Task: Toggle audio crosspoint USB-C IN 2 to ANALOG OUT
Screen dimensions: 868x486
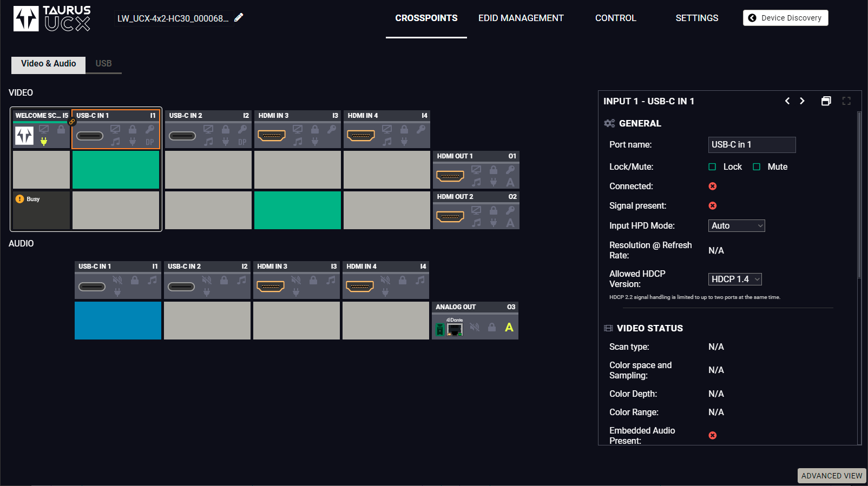Action: [207, 321]
